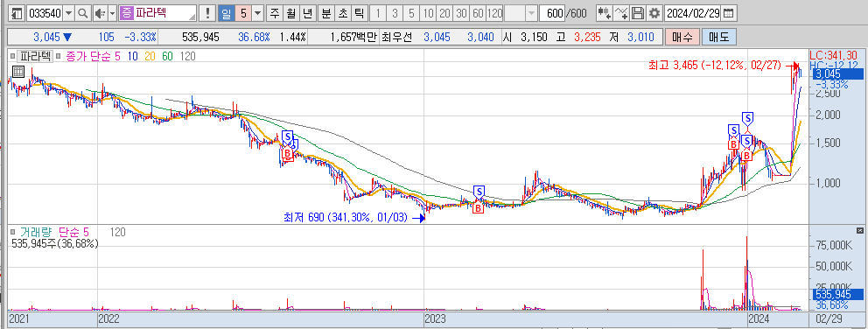Screen dimensions: 868x329
Task: Switch to 분 (minute) chart
Action: (326, 13)
